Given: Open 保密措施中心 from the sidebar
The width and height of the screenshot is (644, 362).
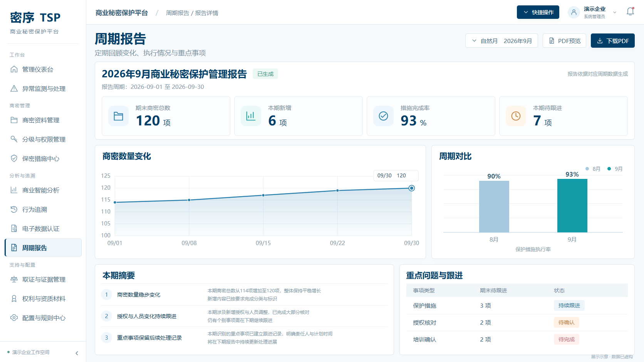Looking at the screenshot, I should (x=43, y=158).
